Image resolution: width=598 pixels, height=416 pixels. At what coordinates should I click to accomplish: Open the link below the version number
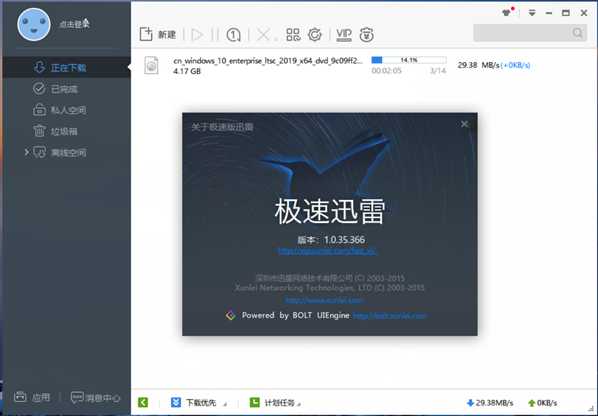(x=327, y=251)
